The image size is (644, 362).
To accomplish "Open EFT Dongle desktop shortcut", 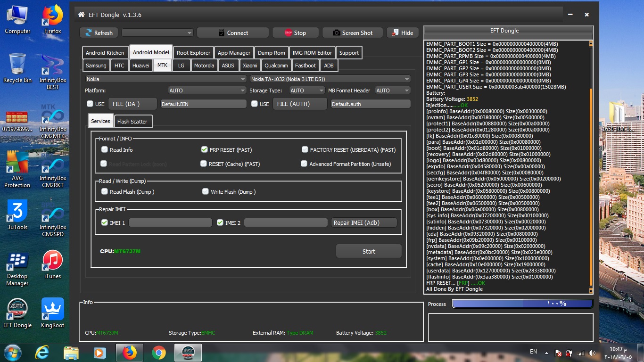I will point(17,313).
